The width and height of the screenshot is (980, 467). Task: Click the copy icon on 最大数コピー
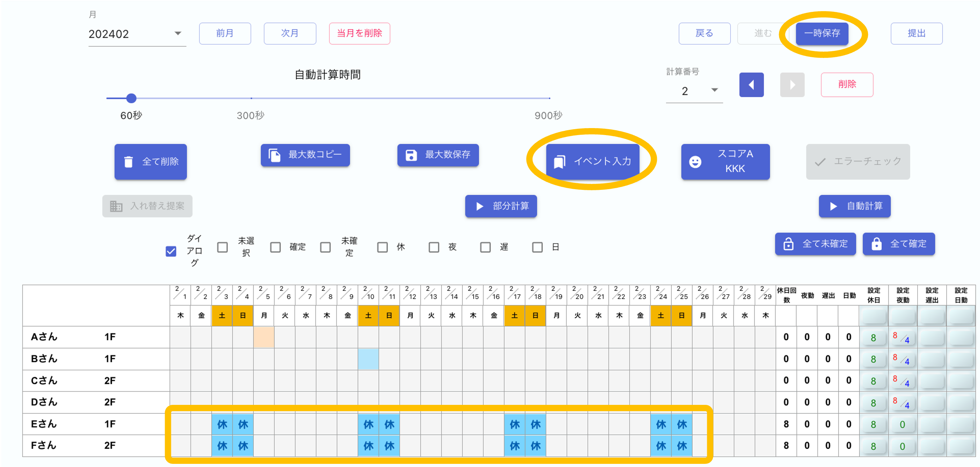point(274,155)
